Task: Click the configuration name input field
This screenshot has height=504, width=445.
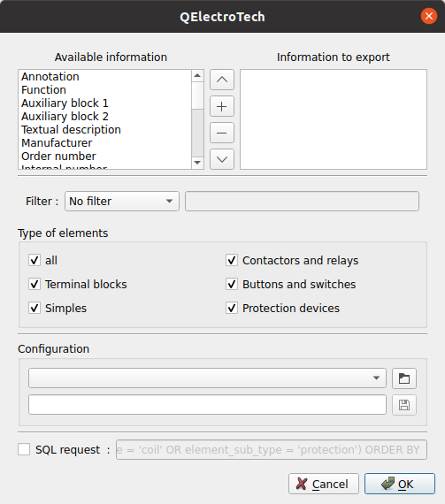Action: pos(207,405)
